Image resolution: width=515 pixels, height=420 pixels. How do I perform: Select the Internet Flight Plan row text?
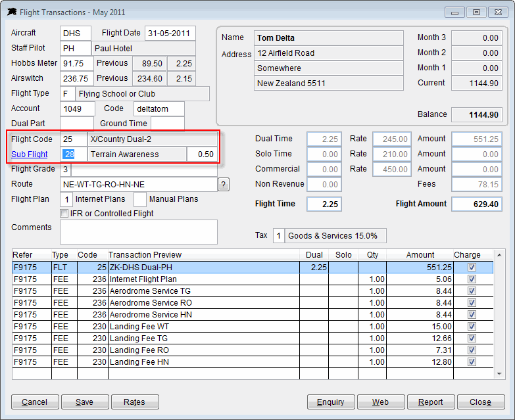tap(143, 279)
